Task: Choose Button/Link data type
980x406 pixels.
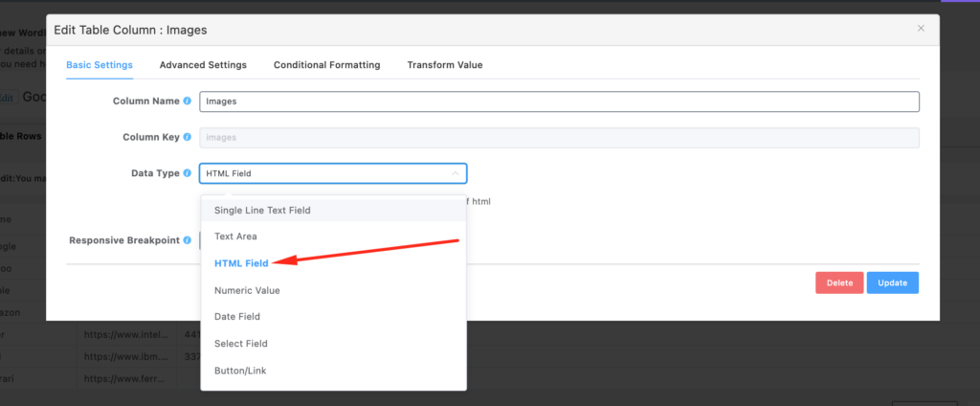Action: [241, 370]
